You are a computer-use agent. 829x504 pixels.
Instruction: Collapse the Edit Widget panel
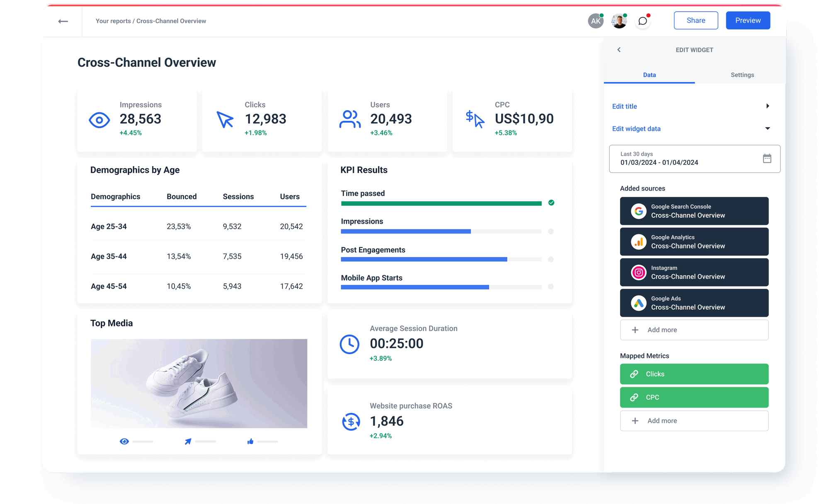pos(619,50)
